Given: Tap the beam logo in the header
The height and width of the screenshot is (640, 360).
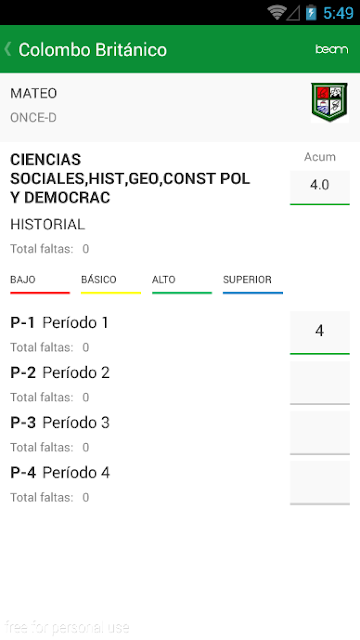Looking at the screenshot, I should 331,49.
